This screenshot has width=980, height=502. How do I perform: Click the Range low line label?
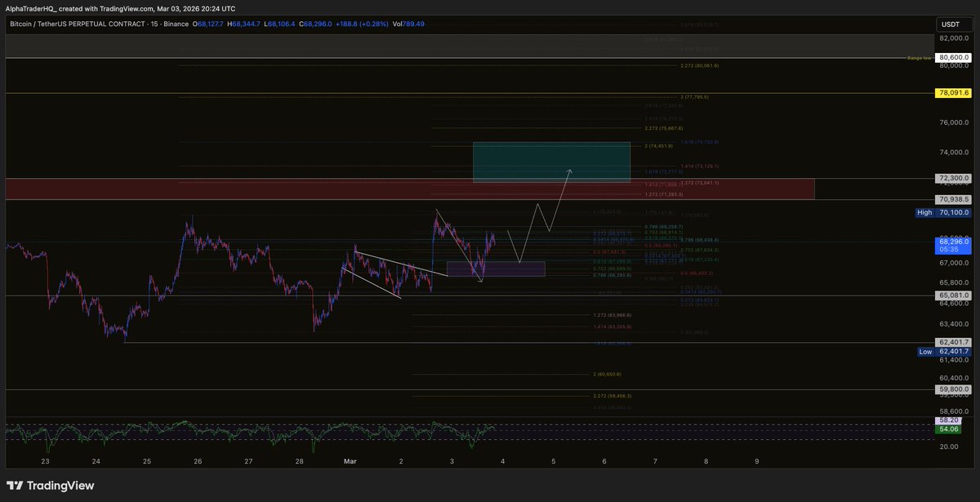pyautogui.click(x=920, y=58)
